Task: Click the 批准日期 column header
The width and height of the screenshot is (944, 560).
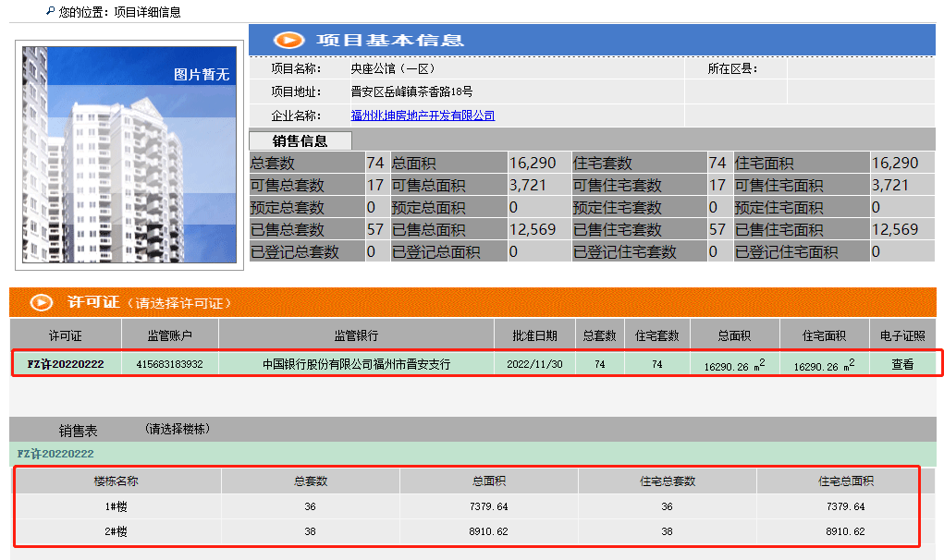Action: click(x=534, y=335)
